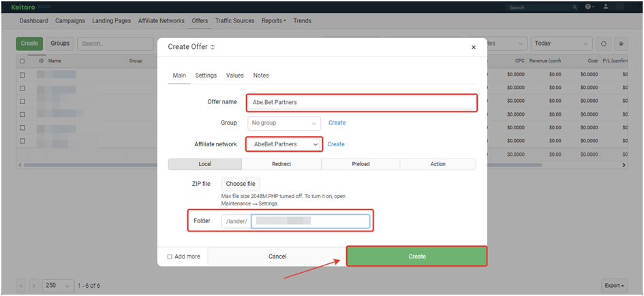Click the offers list Search... field
The image size is (644, 296).
click(115, 44)
